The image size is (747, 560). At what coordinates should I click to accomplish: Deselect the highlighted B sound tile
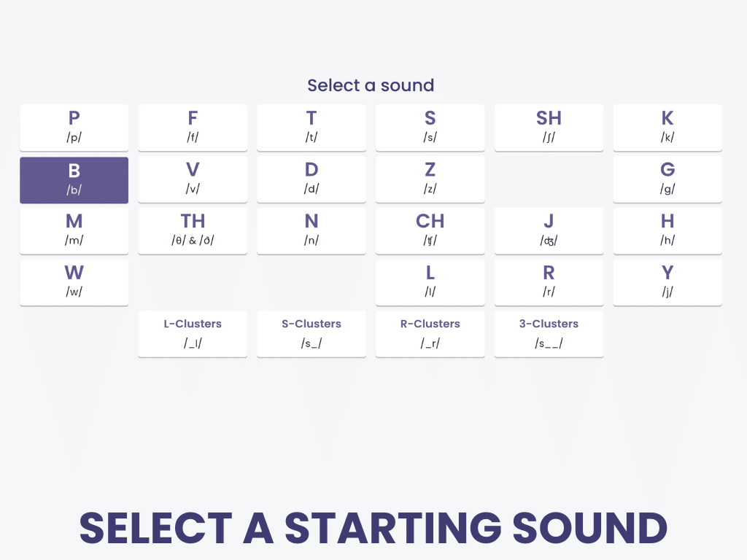pos(74,179)
